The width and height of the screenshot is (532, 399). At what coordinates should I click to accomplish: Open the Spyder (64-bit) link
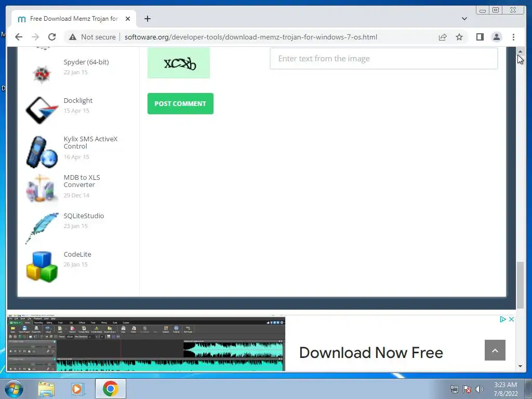(86, 62)
